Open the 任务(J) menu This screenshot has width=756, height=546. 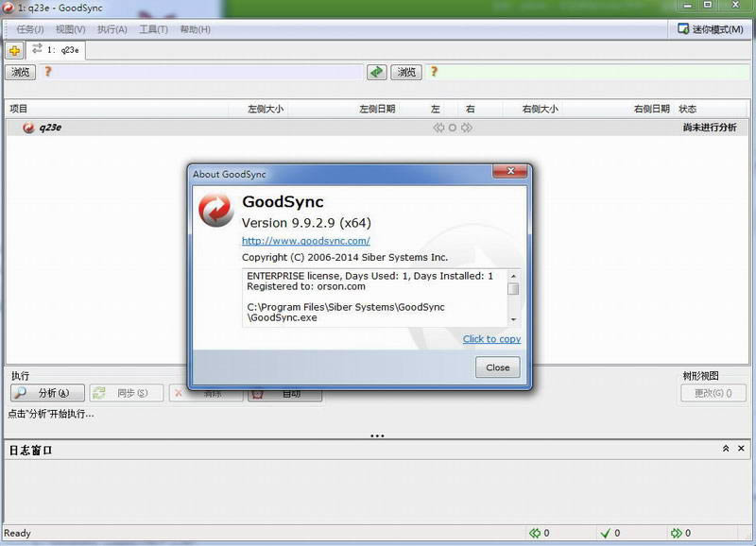click(30, 29)
